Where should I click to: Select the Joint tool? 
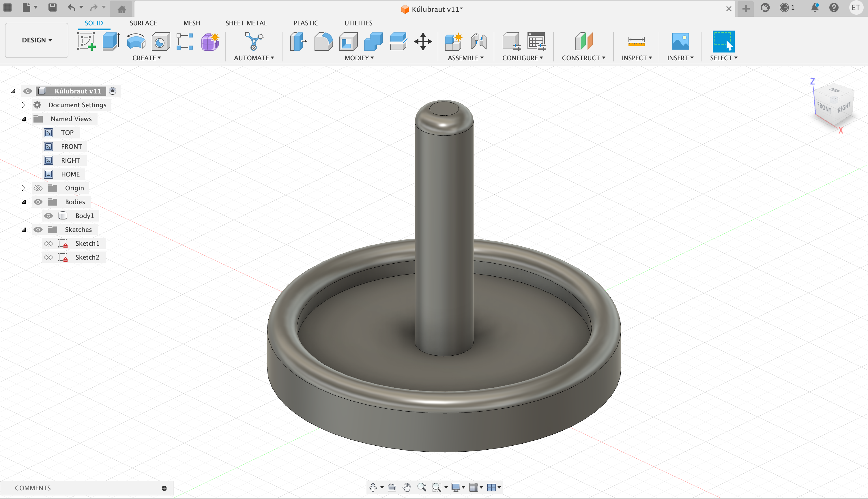coord(478,42)
